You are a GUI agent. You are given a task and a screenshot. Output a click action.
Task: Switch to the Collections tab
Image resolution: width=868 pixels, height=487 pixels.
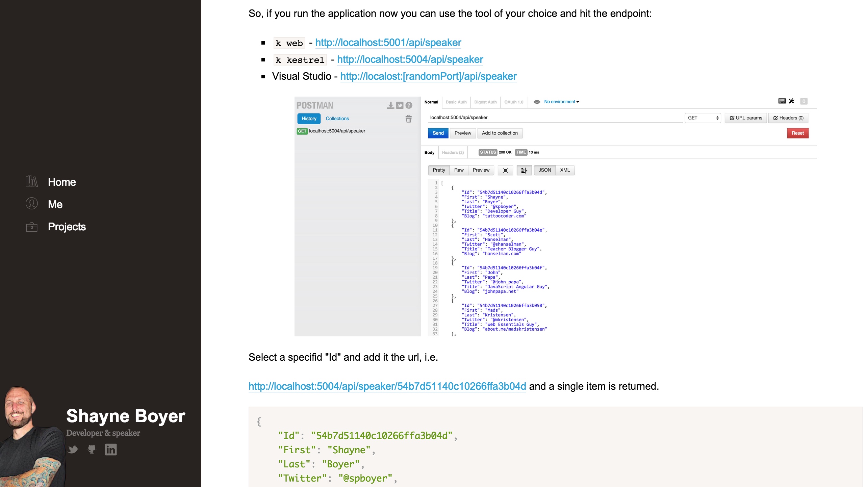[337, 119]
